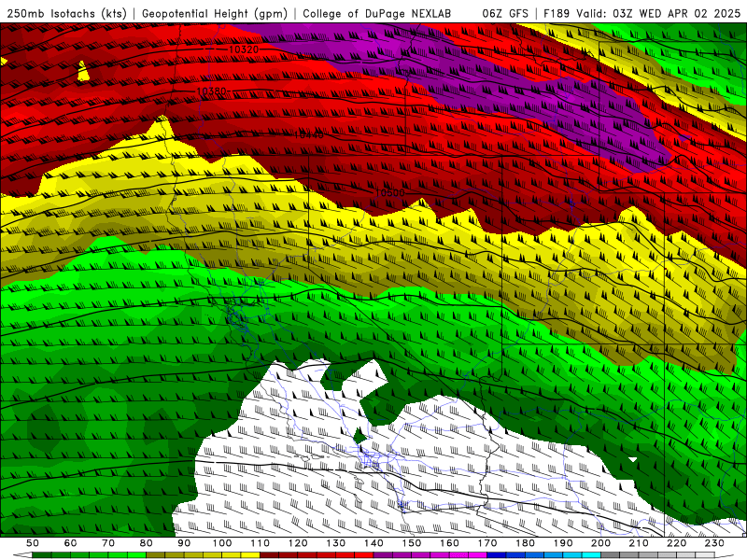Click the 70 value on the color scale

[x=108, y=543]
